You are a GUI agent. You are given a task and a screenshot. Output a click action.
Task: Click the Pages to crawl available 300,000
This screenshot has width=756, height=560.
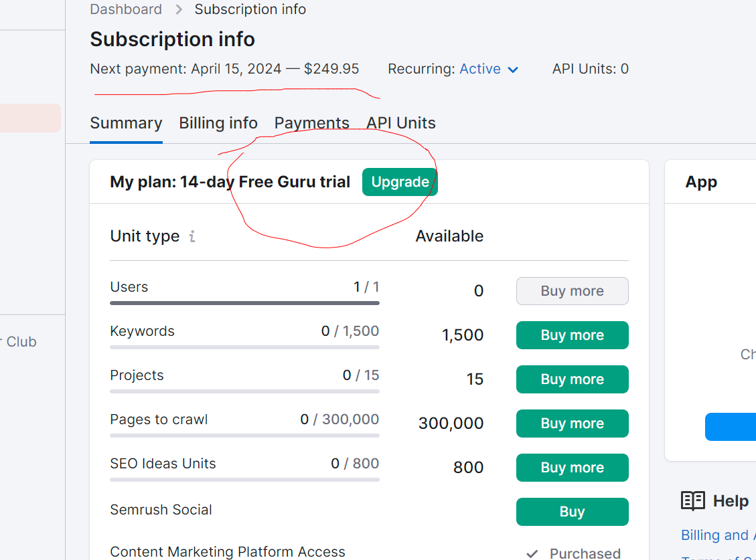pos(451,423)
